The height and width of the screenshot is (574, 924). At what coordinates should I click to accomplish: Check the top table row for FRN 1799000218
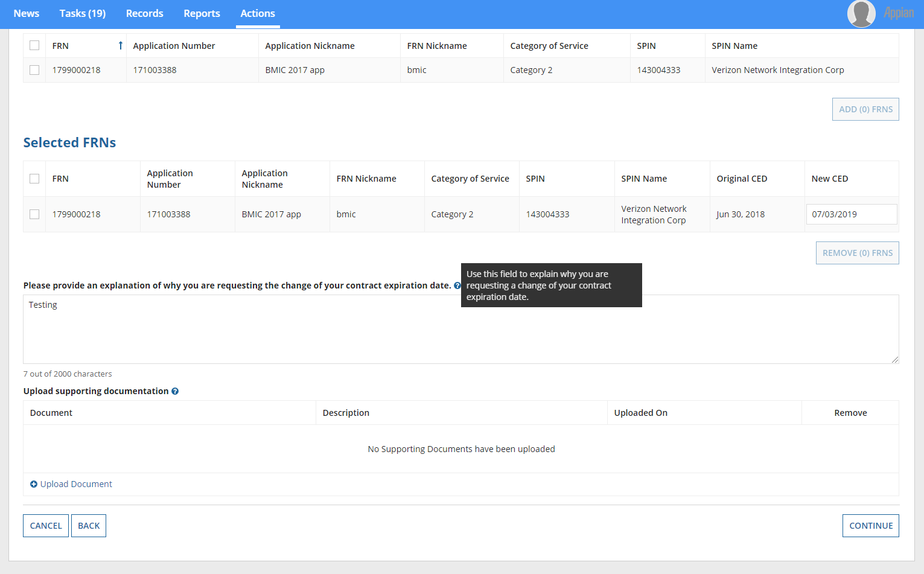tap(34, 70)
